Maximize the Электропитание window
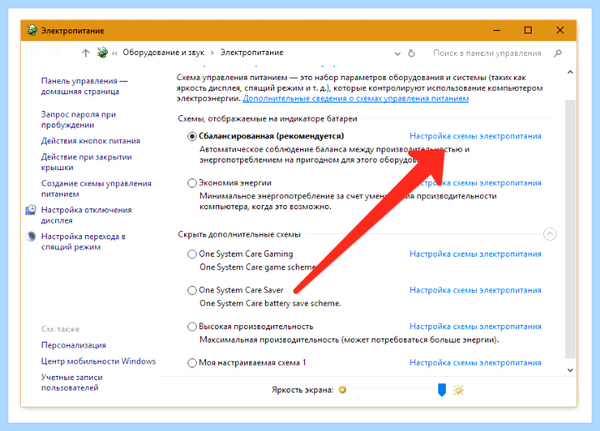Screen dimensions: 600x431 (x=528, y=30)
